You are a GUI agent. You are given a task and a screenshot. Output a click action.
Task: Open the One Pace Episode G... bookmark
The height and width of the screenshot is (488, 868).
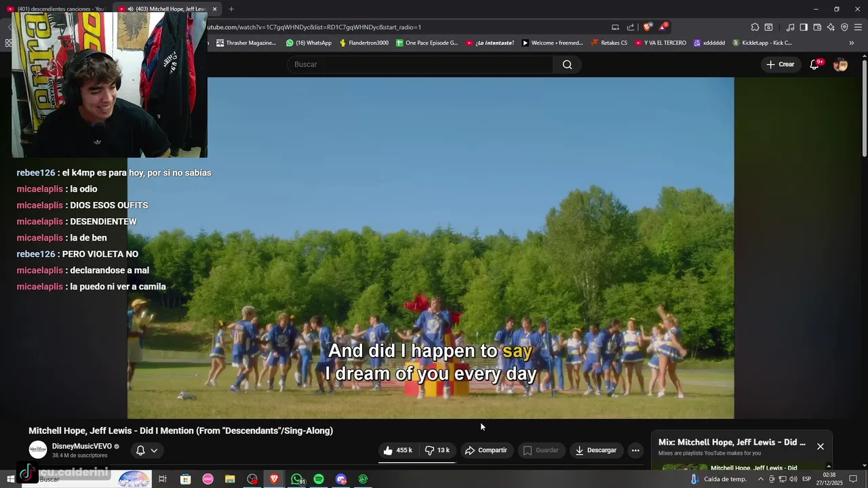(x=427, y=43)
